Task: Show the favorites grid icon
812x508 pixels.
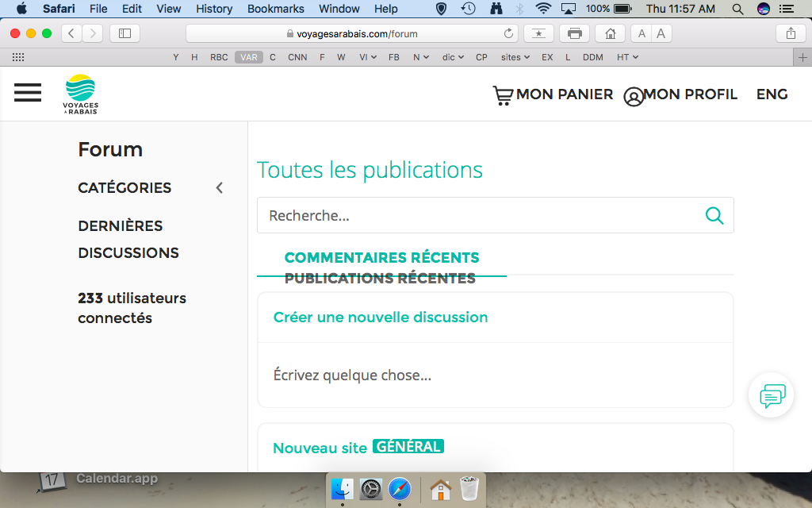Action: [18, 57]
